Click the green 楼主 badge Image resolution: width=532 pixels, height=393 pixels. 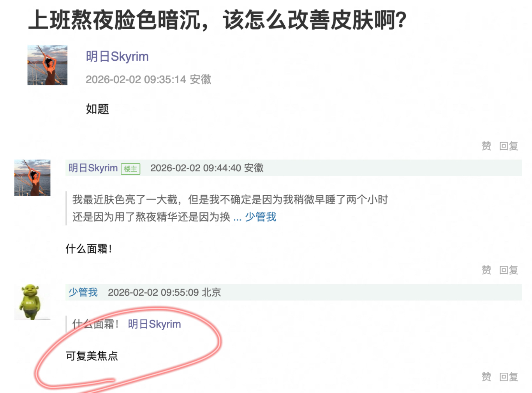130,169
